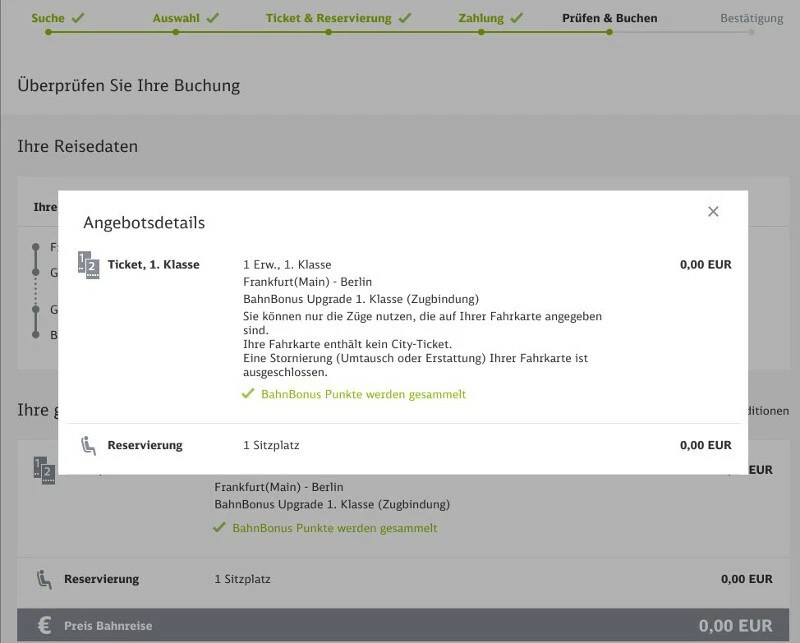The width and height of the screenshot is (800, 643).
Task: Click the seat icon in Angebotsdetails dialog
Action: tap(89, 445)
